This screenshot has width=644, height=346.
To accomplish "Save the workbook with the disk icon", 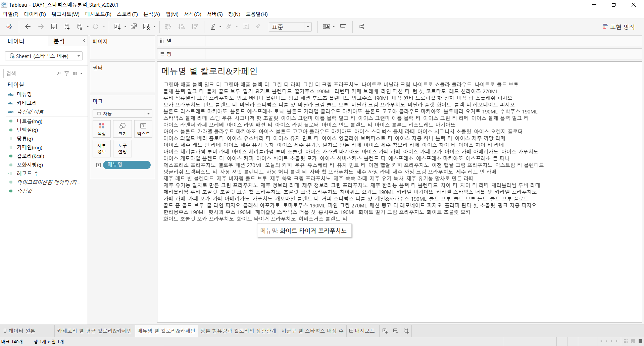I will (x=54, y=27).
